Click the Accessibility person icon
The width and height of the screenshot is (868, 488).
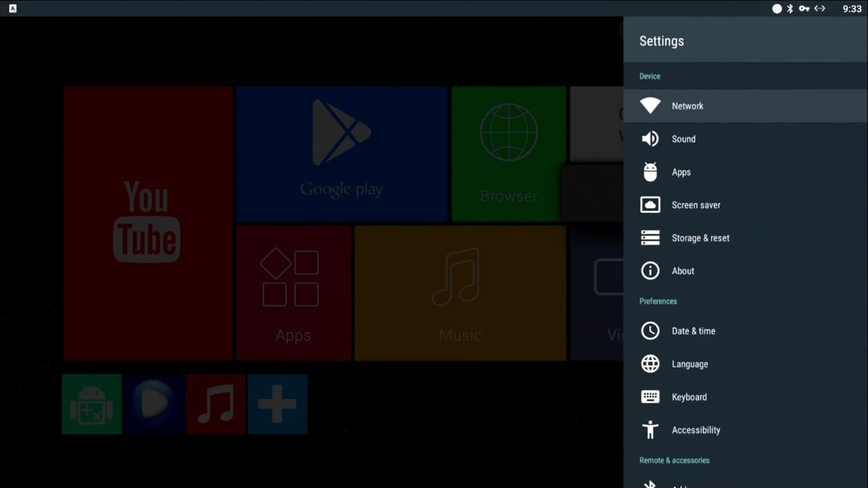click(650, 430)
